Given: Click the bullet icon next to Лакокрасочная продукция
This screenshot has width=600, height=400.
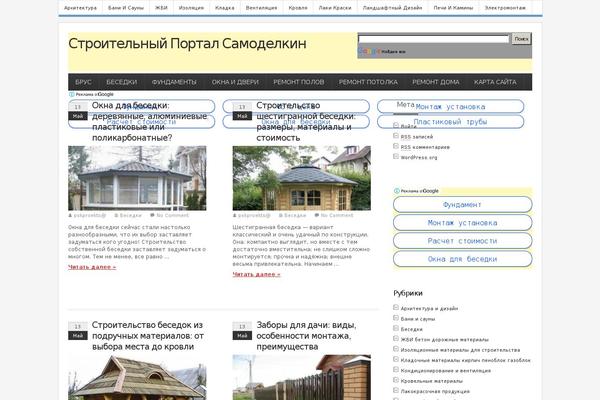Looking at the screenshot, I should click(x=396, y=390).
